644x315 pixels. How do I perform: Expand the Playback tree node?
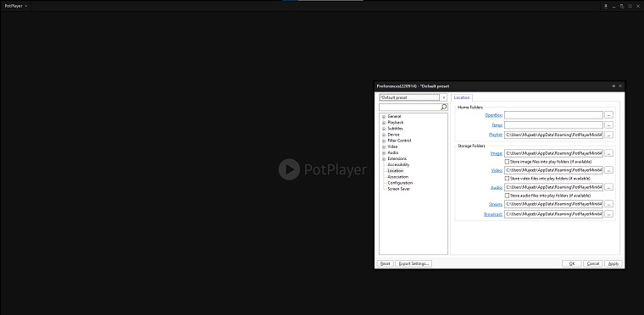coord(384,123)
